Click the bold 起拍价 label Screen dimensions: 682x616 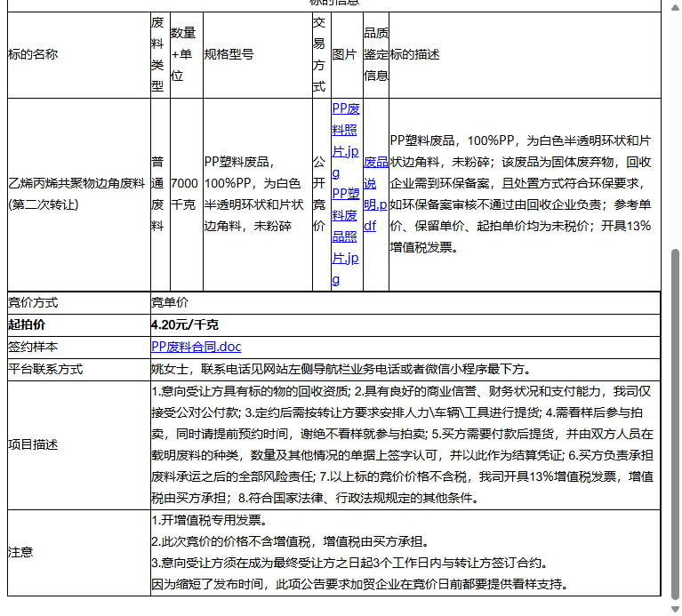click(x=27, y=324)
